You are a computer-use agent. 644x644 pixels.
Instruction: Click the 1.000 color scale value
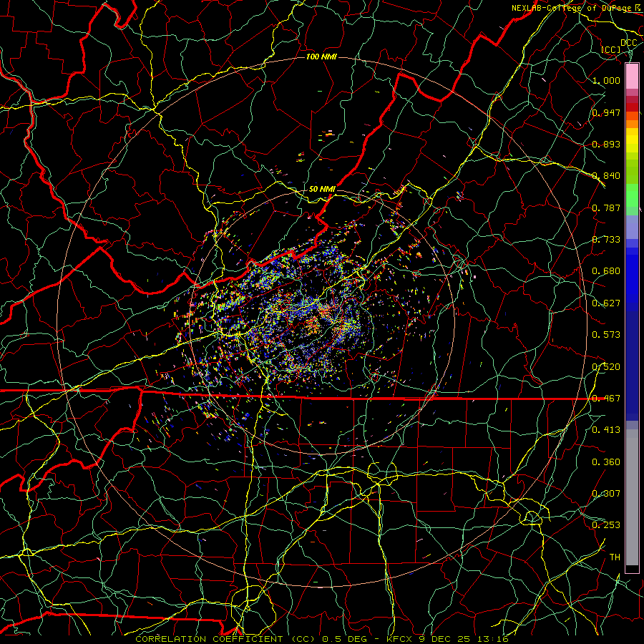(x=606, y=80)
